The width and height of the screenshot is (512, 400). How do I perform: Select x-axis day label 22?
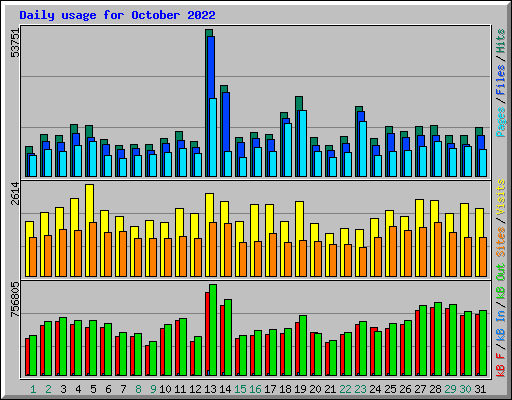[345, 389]
